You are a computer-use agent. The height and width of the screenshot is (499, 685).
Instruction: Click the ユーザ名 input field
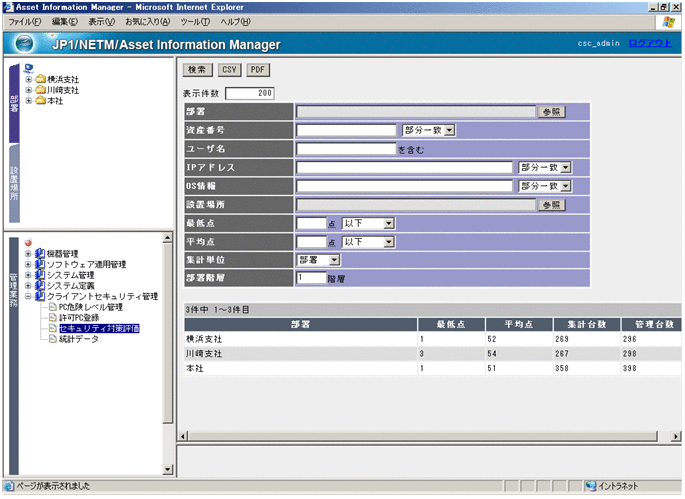346,149
